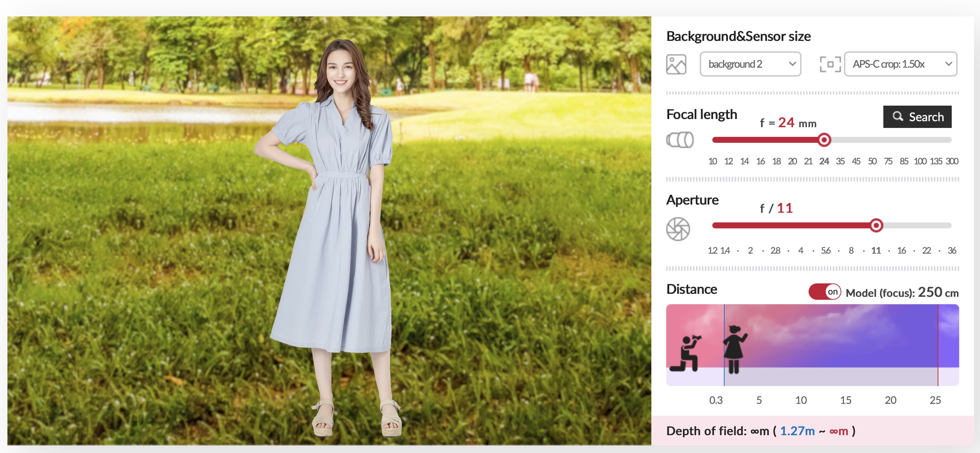Viewport: 980px width, 453px height.
Task: Choose aperture tick 16
Action: point(902,250)
